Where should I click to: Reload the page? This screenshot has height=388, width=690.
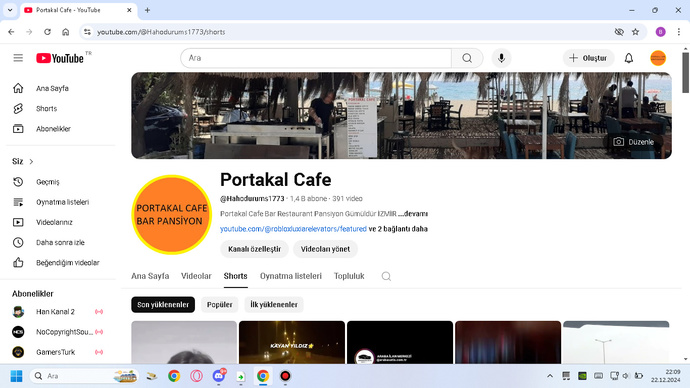click(x=48, y=32)
